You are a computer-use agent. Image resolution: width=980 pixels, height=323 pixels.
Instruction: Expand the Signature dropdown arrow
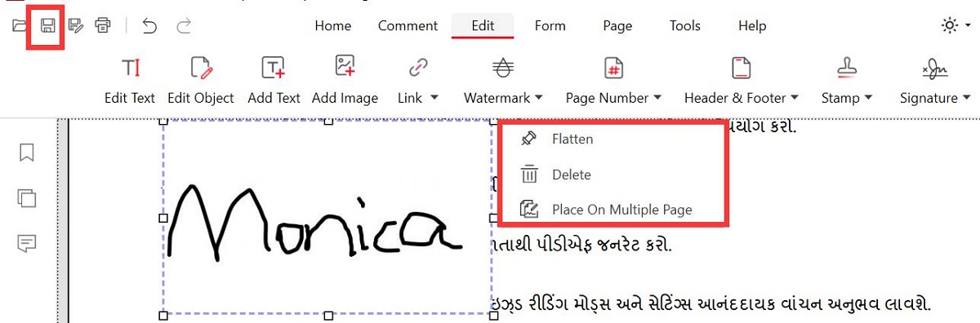click(965, 98)
